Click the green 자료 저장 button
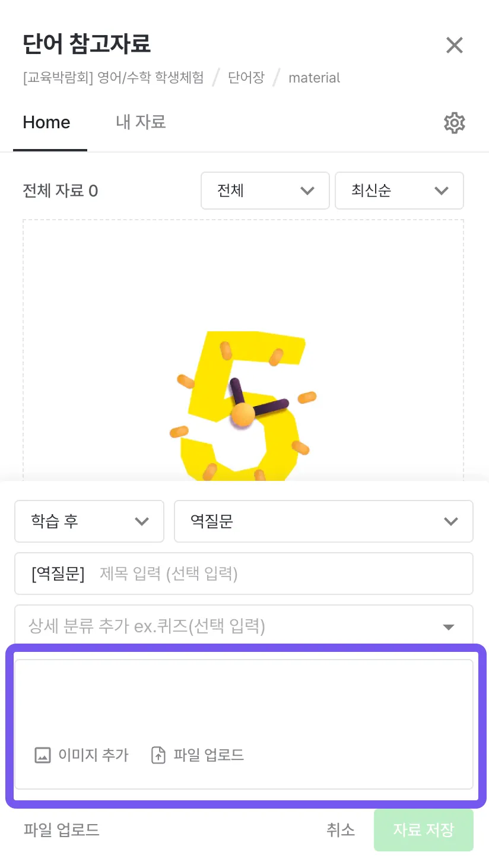 click(423, 829)
